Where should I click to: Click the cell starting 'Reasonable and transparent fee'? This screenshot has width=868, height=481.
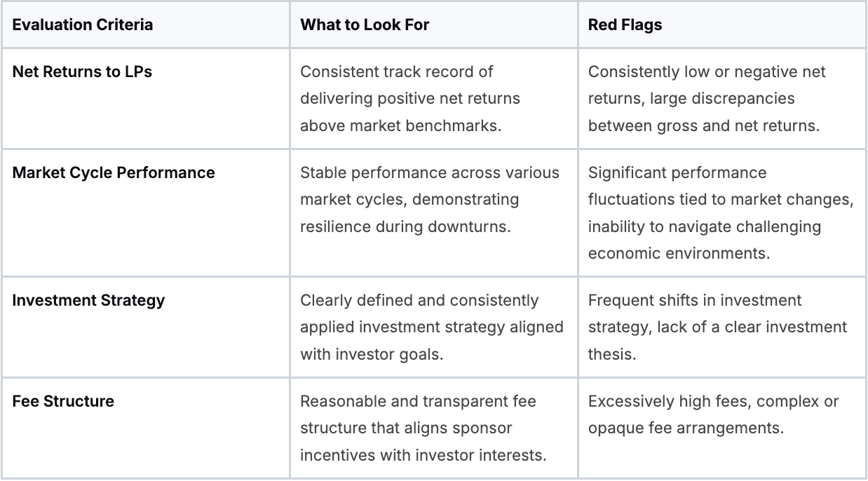(423, 428)
